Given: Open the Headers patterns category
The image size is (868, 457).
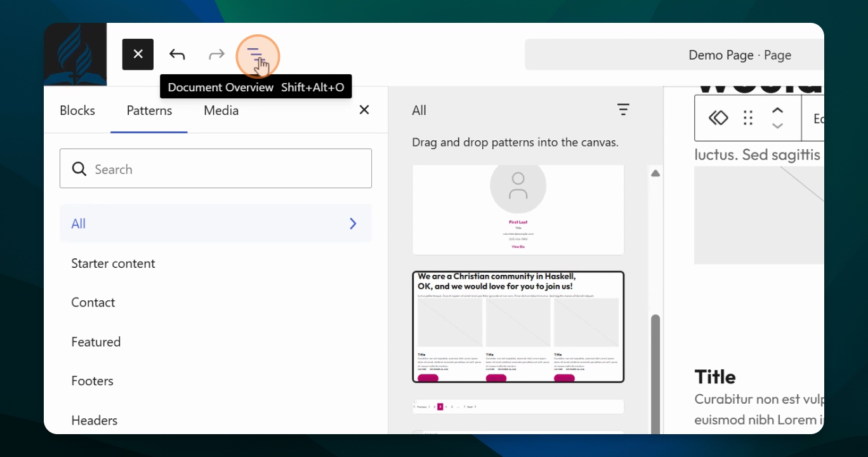Looking at the screenshot, I should pyautogui.click(x=216, y=420).
